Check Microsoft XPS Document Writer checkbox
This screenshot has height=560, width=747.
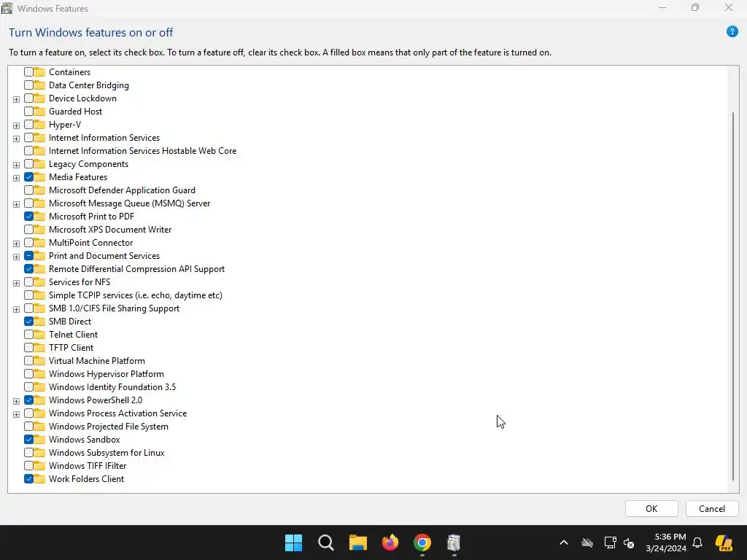pyautogui.click(x=28, y=230)
